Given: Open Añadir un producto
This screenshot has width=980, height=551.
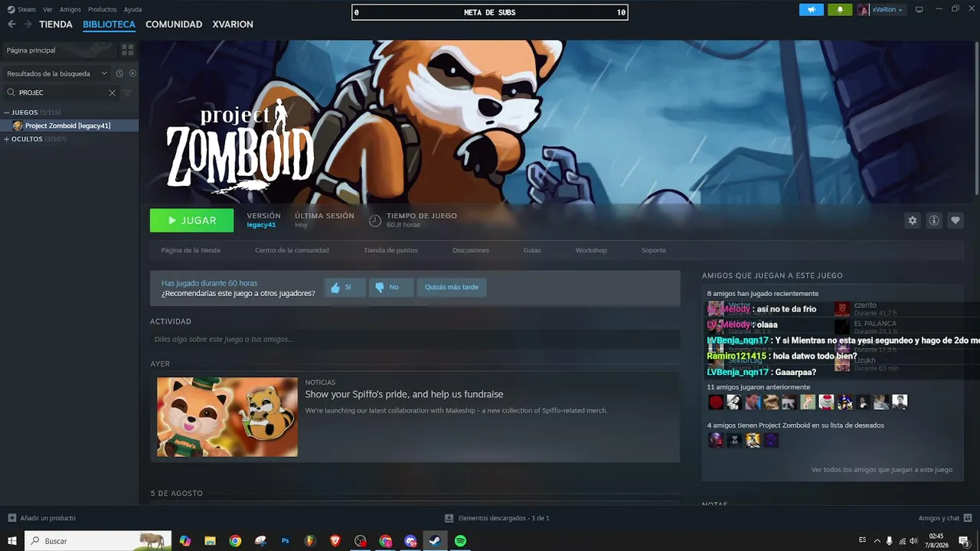Looking at the screenshot, I should coord(42,518).
